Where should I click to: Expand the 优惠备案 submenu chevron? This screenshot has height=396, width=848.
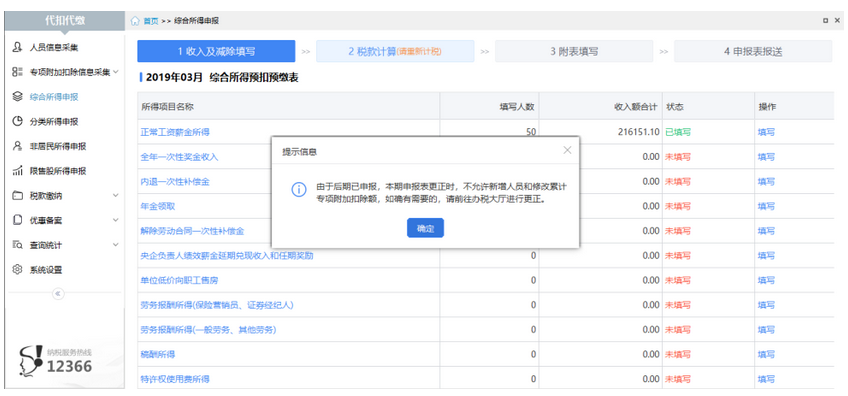pyautogui.click(x=115, y=220)
